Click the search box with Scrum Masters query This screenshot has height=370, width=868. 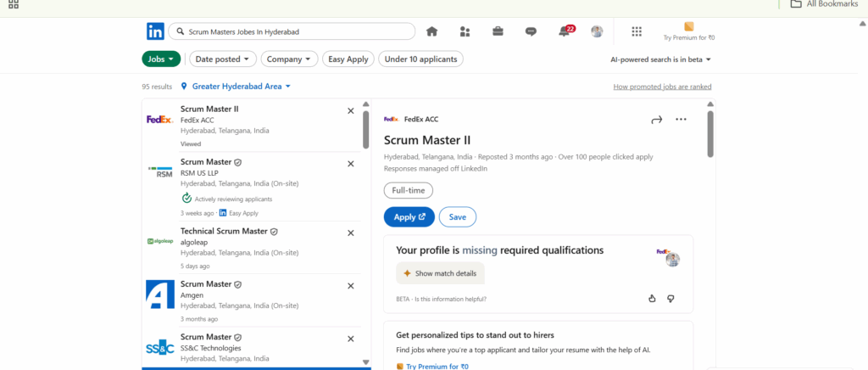(292, 31)
